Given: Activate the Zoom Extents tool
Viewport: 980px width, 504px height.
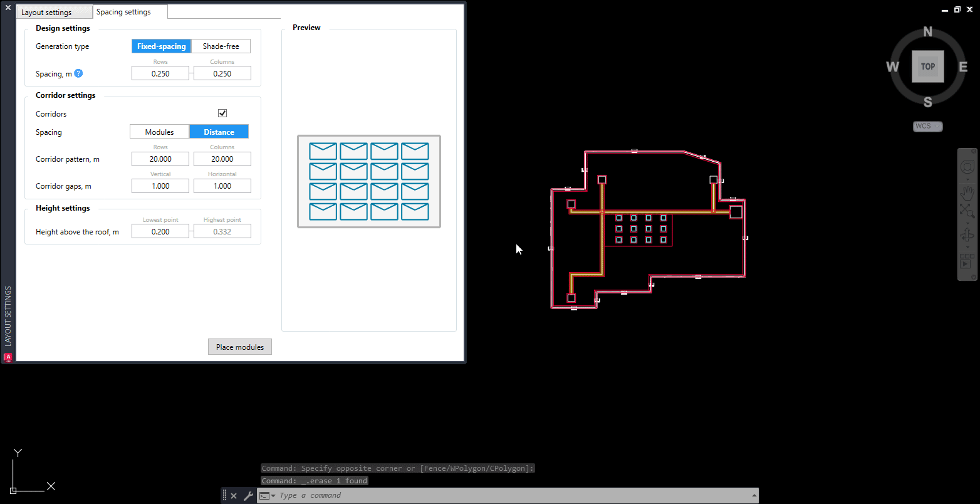Looking at the screenshot, I should (x=967, y=211).
